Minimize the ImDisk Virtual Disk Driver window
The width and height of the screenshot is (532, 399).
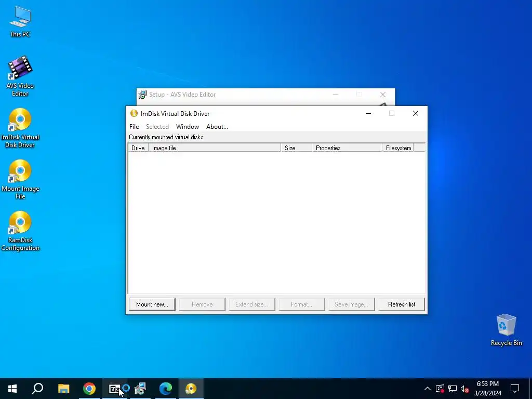pyautogui.click(x=368, y=113)
